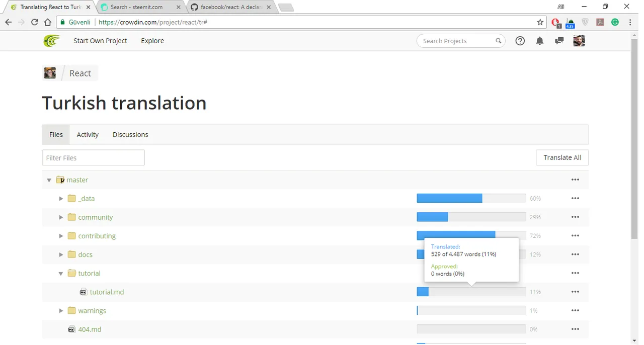Focus the Filter Files input
644x345 pixels.
(93, 157)
